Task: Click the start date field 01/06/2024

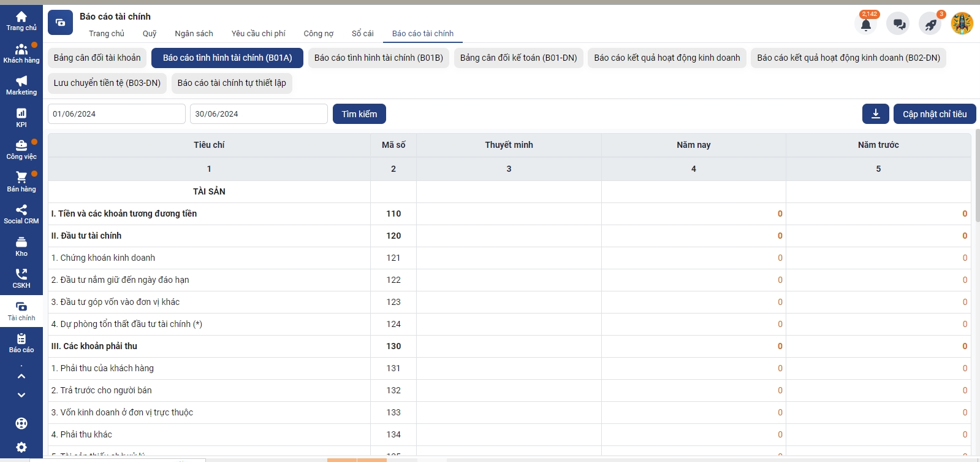Action: coord(116,114)
